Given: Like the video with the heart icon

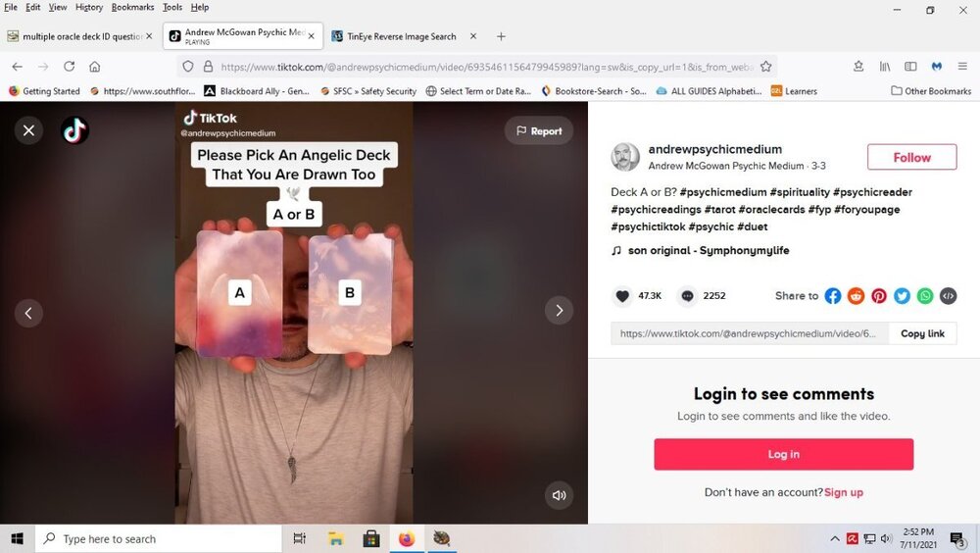Looking at the screenshot, I should tap(622, 295).
